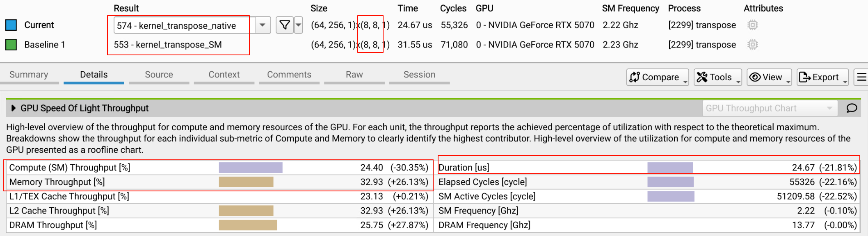The width and height of the screenshot is (868, 236).
Task: Click the section comment bubble icon
Action: [852, 108]
